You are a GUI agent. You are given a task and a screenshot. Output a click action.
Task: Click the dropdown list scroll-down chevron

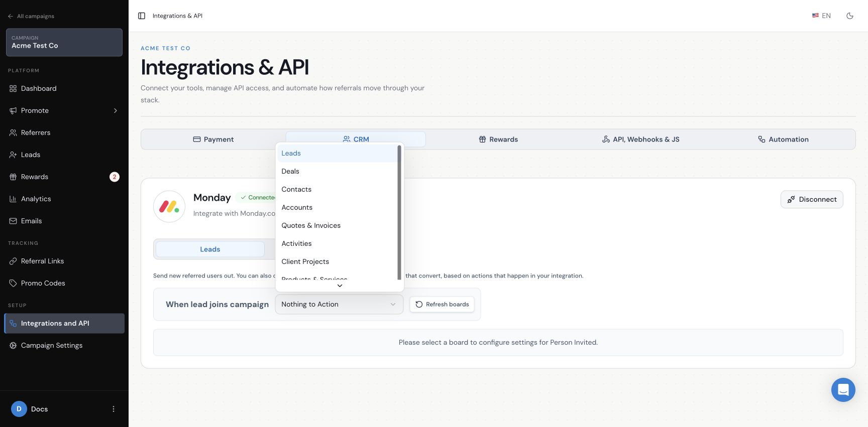(340, 286)
